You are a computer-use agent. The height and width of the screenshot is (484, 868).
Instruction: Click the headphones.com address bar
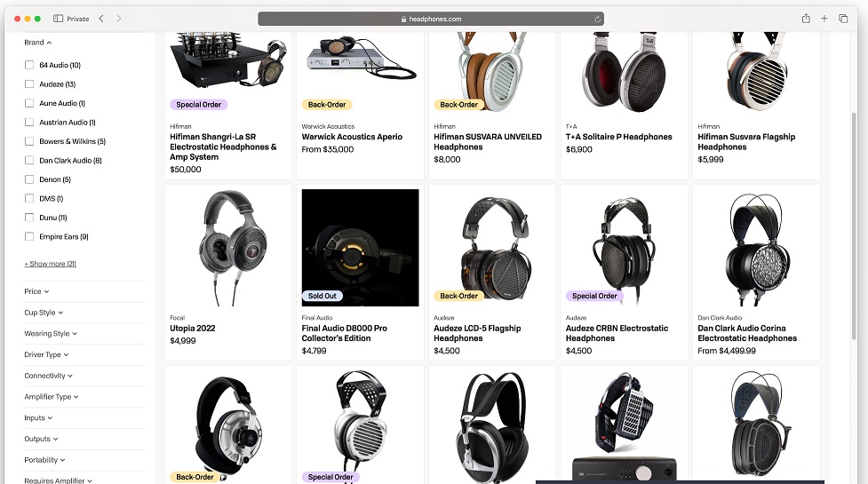tap(431, 19)
